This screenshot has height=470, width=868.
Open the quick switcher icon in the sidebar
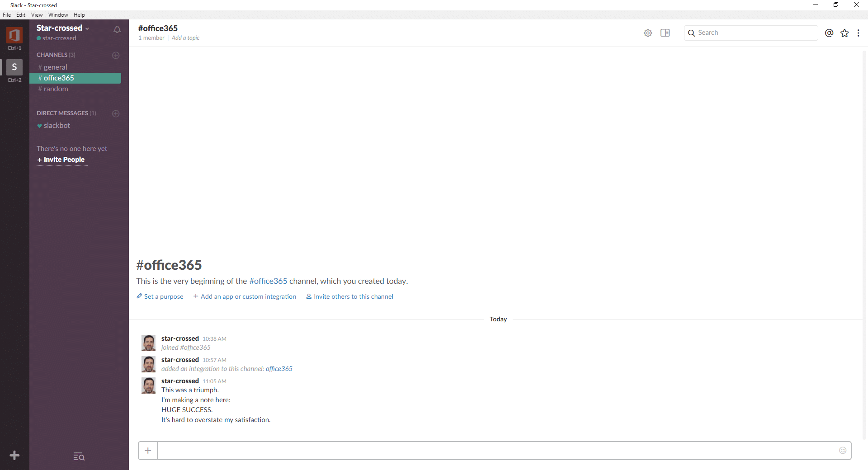(x=79, y=456)
